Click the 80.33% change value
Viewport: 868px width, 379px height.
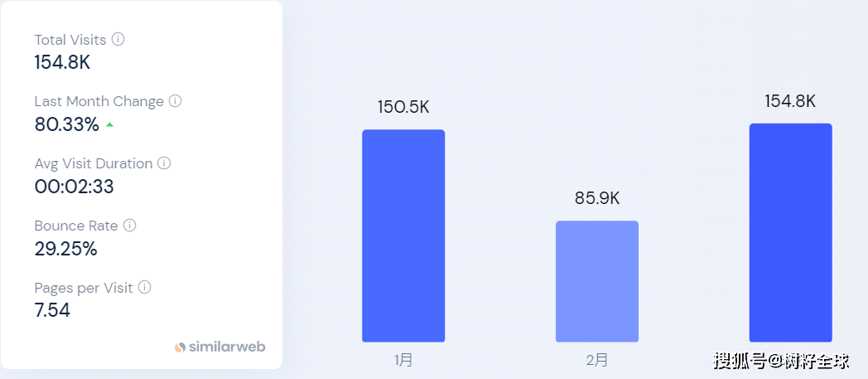pyautogui.click(x=66, y=124)
